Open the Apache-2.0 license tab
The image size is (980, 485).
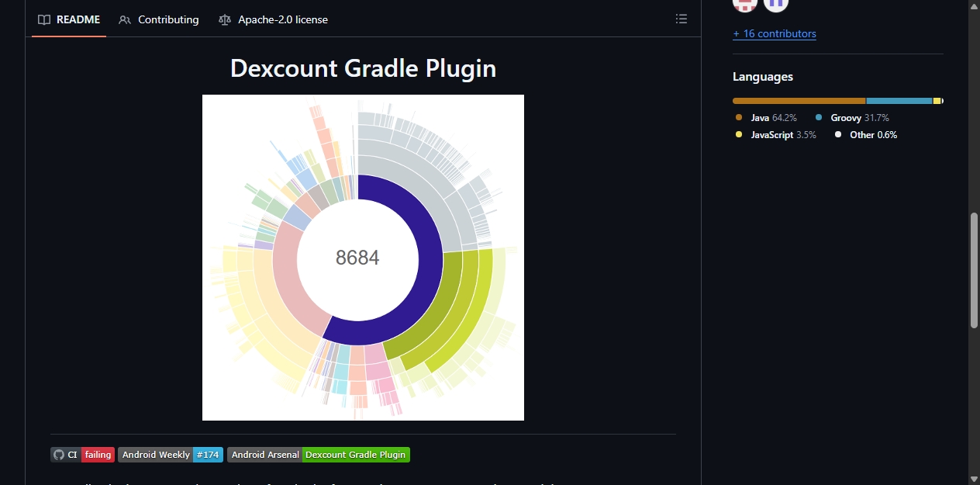point(273,19)
